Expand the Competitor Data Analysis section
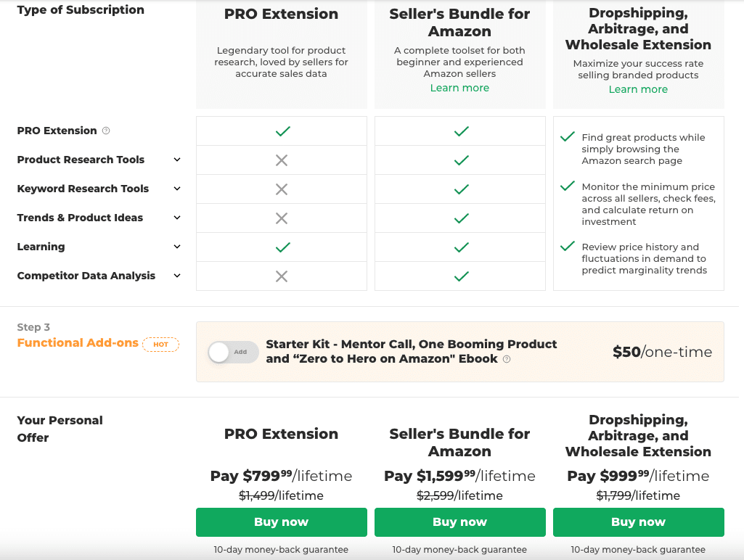The image size is (744, 560). click(x=177, y=276)
